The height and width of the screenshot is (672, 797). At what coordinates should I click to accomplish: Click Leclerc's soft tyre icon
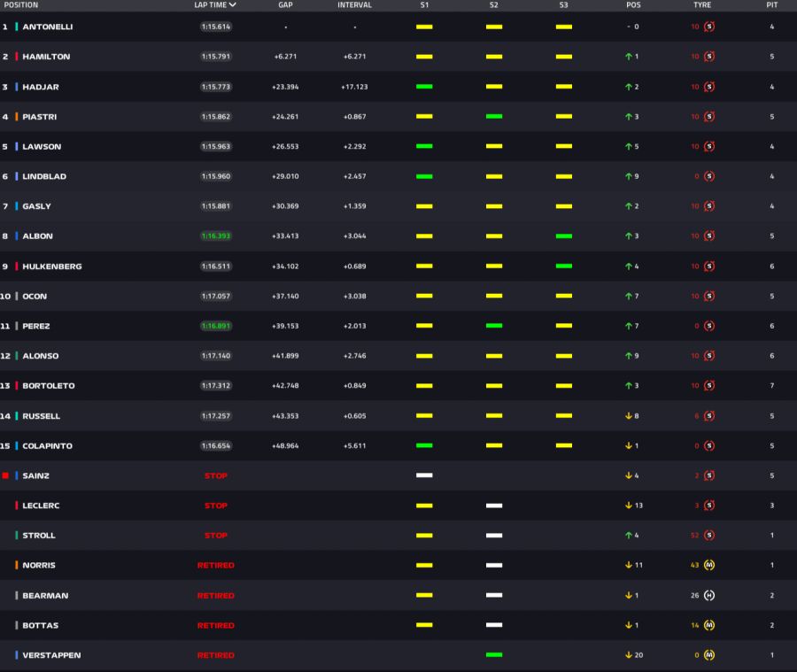pyautogui.click(x=709, y=506)
